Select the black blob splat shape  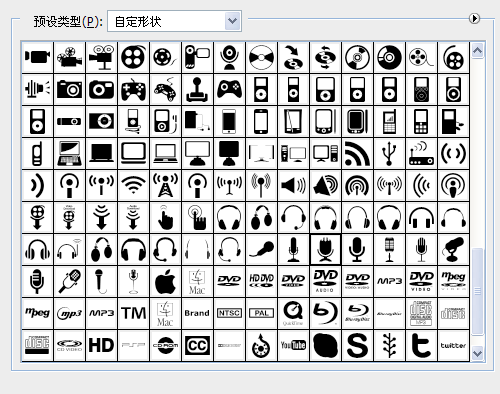tap(325, 345)
